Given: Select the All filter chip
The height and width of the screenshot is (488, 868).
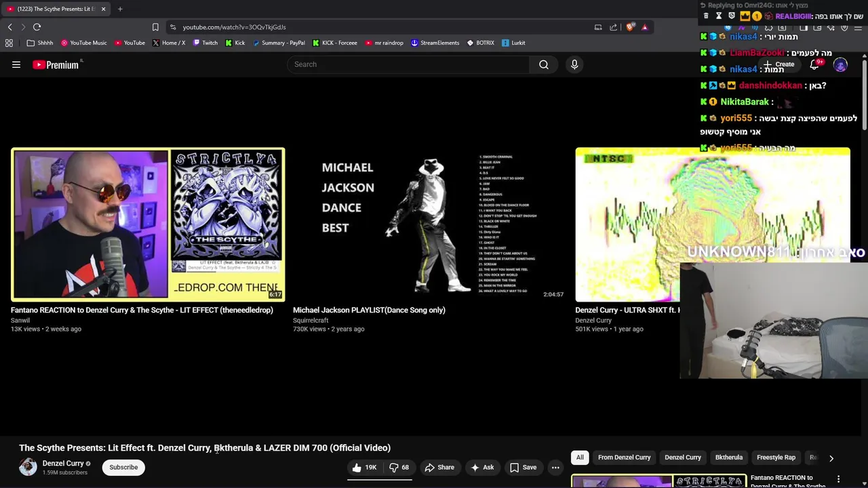Looking at the screenshot, I should click(580, 457).
